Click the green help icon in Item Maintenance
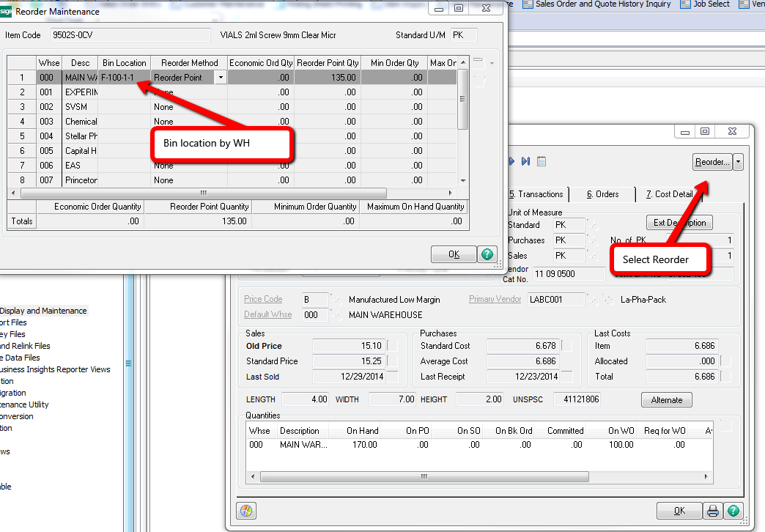Image resolution: width=765 pixels, height=532 pixels. [732, 511]
